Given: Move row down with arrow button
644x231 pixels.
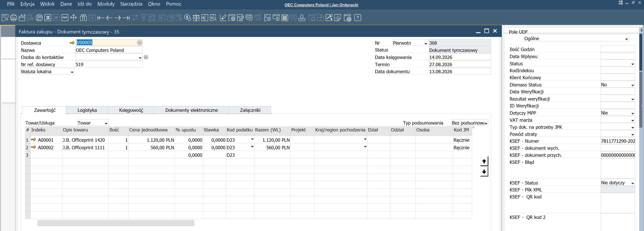Looking at the screenshot, I should click(x=484, y=172).
